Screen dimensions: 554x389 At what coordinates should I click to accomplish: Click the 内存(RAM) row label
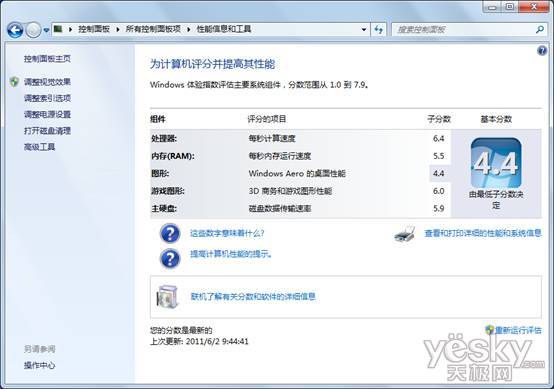tap(173, 156)
